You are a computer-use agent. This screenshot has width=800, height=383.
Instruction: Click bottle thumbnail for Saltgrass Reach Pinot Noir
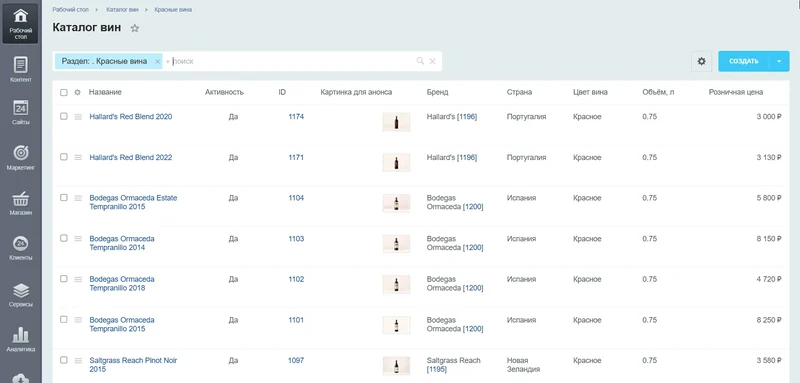(x=396, y=366)
